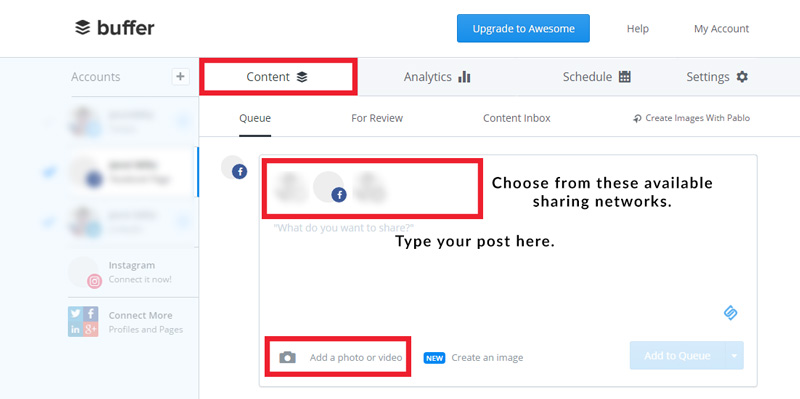Viewport: 800px width, 399px height.
Task: Click the Add to Queue button
Action: coord(677,355)
